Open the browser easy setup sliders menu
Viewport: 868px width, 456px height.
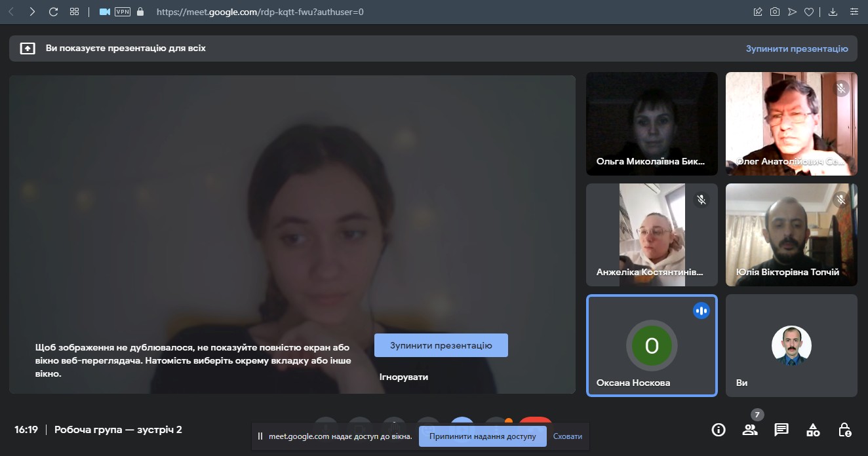pyautogui.click(x=854, y=12)
